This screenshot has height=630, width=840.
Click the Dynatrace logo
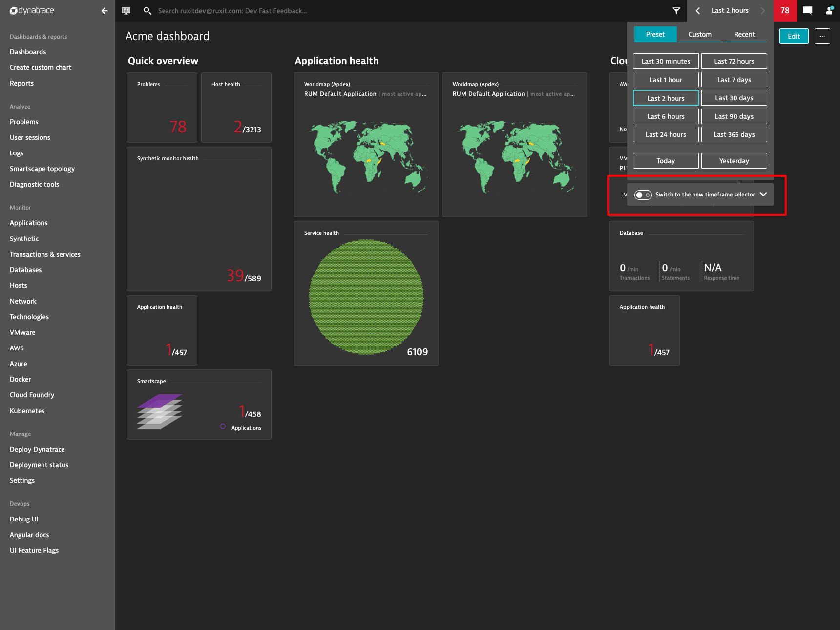32,10
